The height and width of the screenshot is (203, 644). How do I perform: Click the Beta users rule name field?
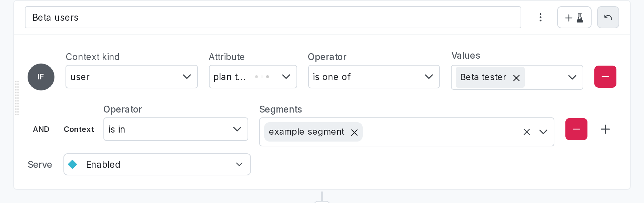coord(272,17)
